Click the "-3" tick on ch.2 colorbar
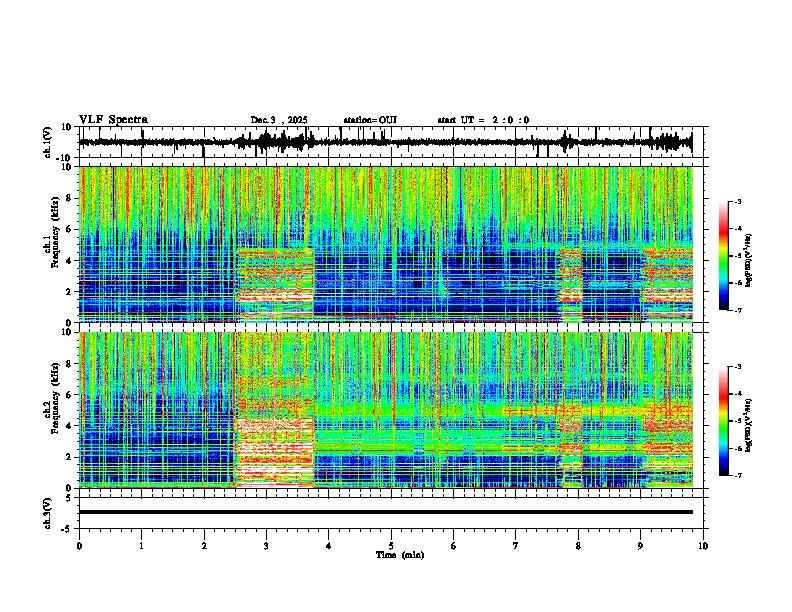 click(737, 367)
